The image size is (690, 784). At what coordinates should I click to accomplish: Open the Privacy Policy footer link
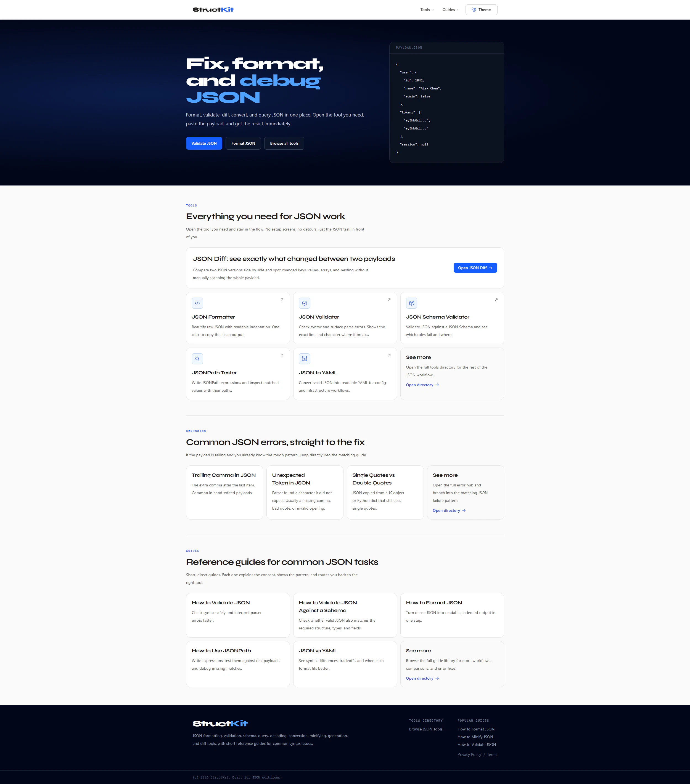point(469,754)
